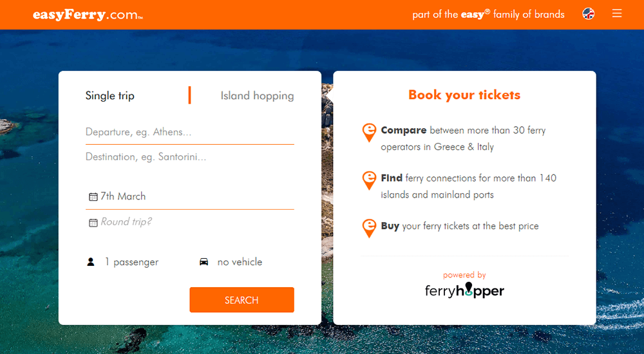Open the Round trip return date picker
The width and height of the screenshot is (644, 354).
pos(190,222)
